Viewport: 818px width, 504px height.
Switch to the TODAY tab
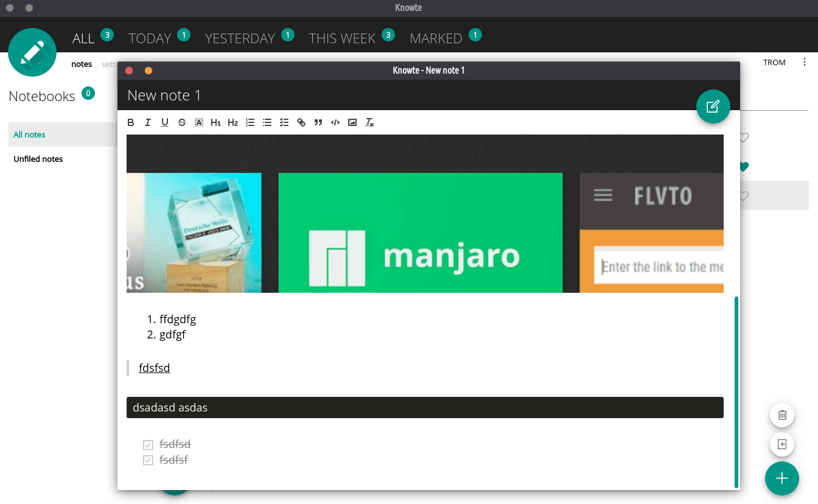(x=150, y=38)
